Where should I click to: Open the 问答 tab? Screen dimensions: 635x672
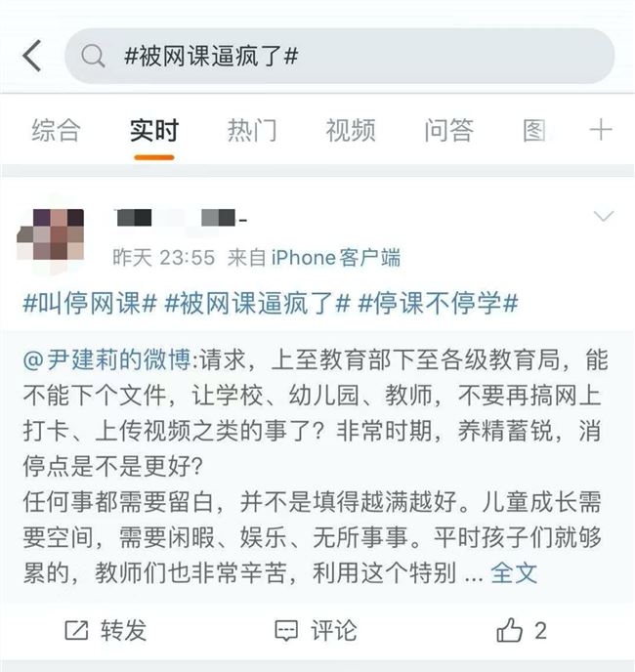(x=449, y=130)
